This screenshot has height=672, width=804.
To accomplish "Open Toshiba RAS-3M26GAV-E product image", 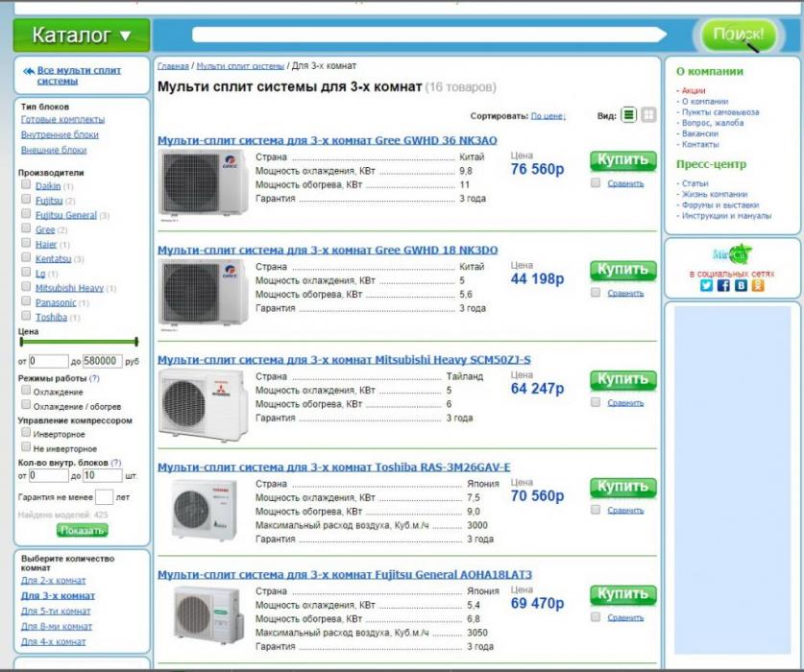I will 204,510.
